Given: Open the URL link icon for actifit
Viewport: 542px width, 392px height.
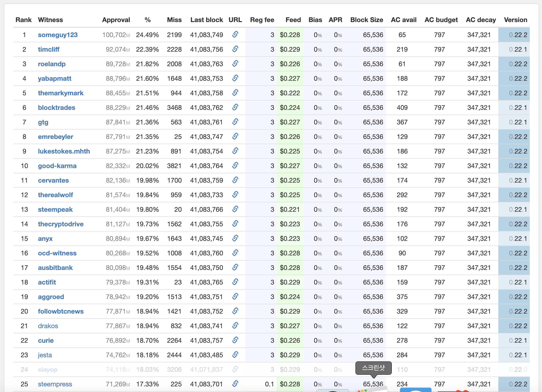Looking at the screenshot, I should (235, 282).
